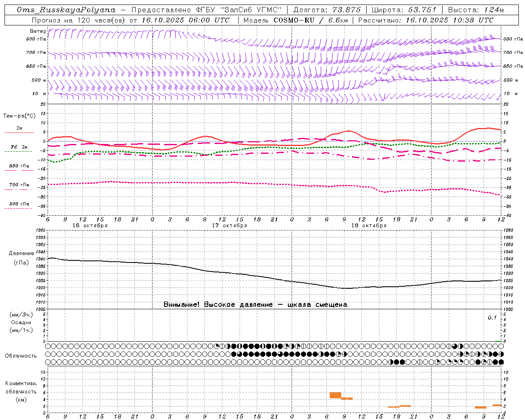525x420 pixels.
Task: Click the Рассчитано 16.10.2025 10:38 UTC timestamp
Action: click(426, 20)
